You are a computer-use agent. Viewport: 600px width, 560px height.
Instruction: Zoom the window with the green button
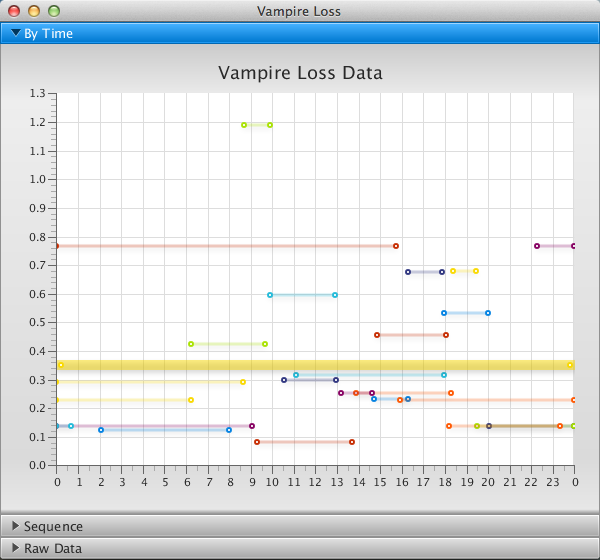pos(54,11)
